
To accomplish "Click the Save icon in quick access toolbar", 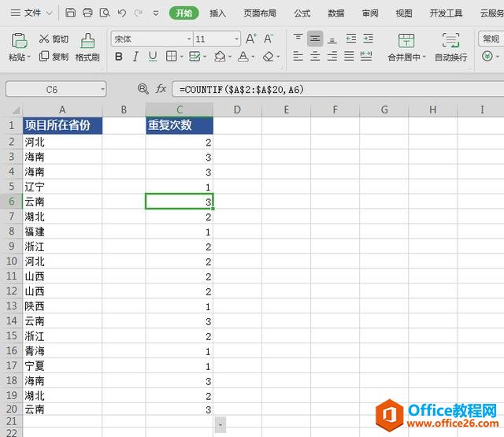I will [x=70, y=13].
